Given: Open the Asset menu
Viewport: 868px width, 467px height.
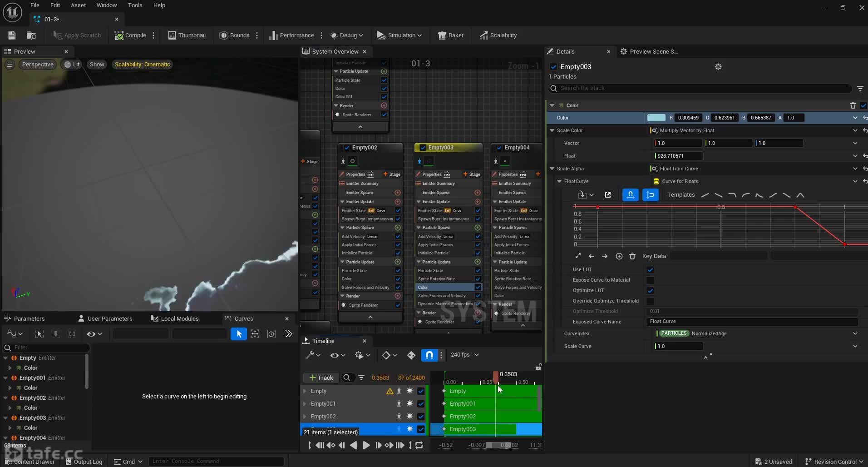Looking at the screenshot, I should click(78, 5).
